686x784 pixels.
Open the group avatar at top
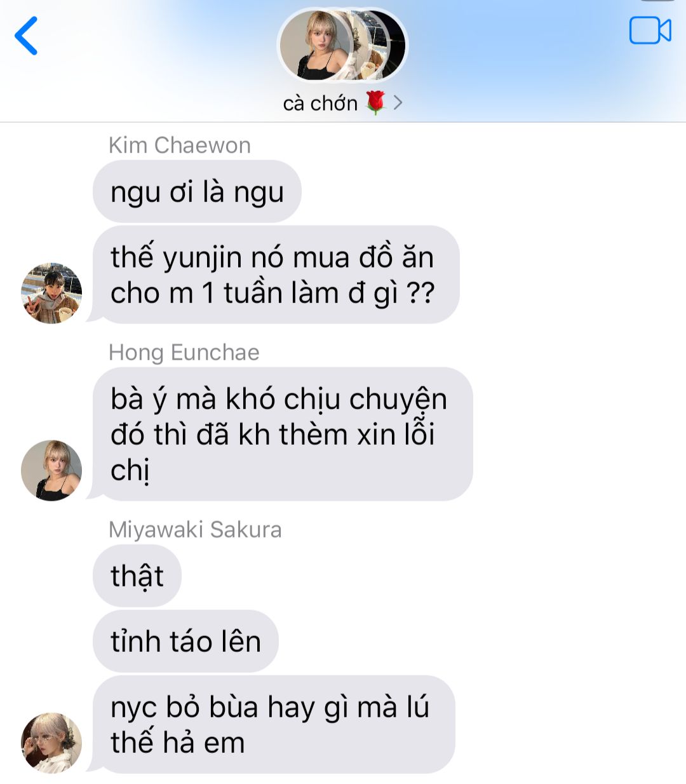342,46
